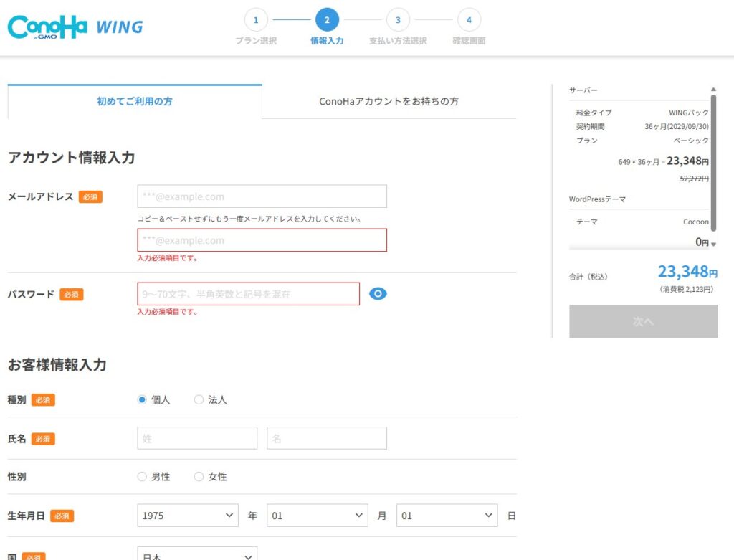Viewport: 734px width, 560px height.
Task: Select the 男性 radio button
Action: coord(142,477)
